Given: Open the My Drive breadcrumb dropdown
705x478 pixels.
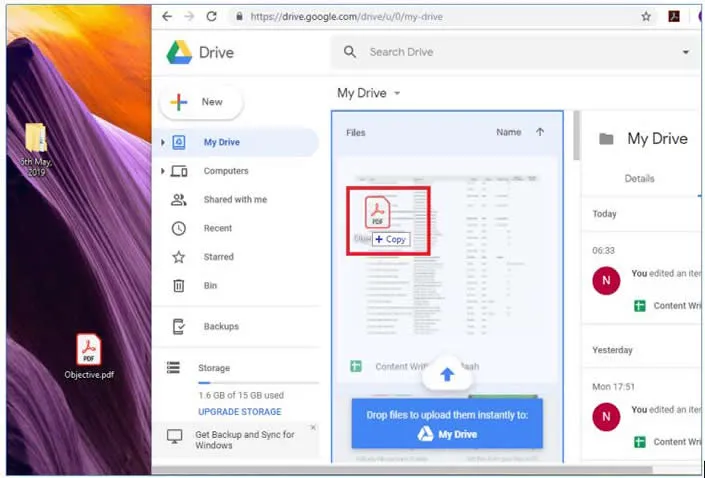Looking at the screenshot, I should pos(396,93).
